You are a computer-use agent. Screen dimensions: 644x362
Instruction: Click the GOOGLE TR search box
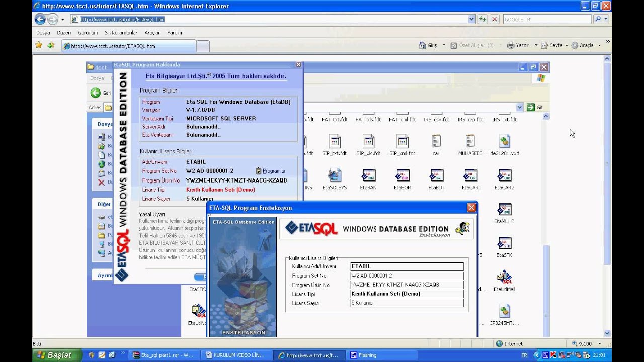click(x=546, y=19)
